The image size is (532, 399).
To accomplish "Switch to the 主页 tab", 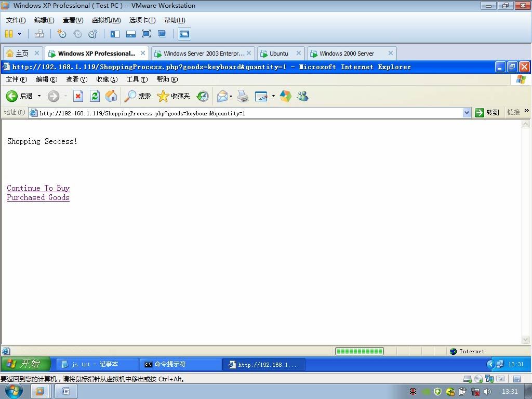I will pos(22,54).
